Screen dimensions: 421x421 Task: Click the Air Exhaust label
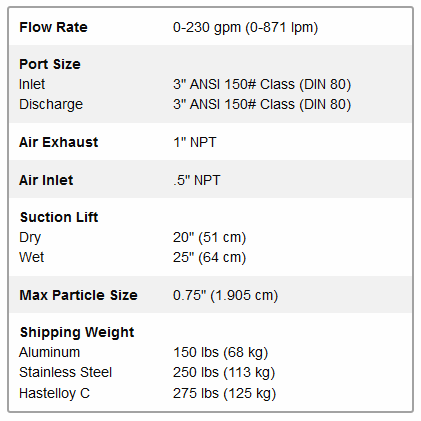click(x=59, y=142)
